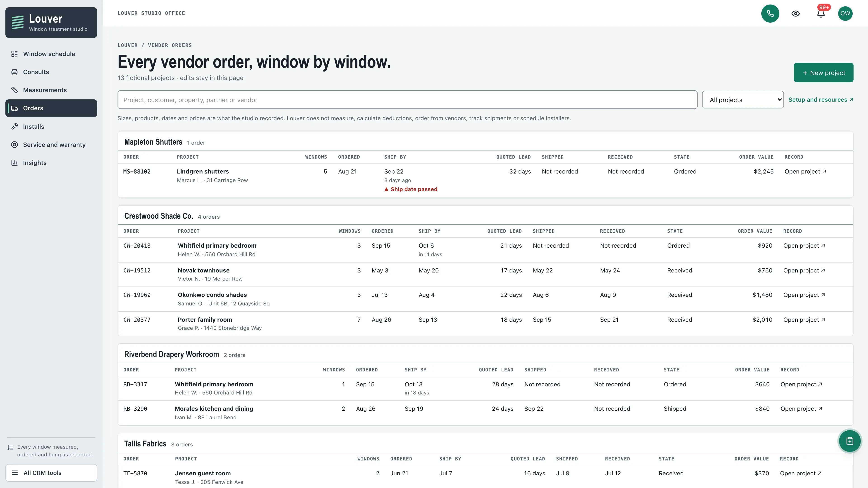Navigate to Installs
868x488 pixels.
pyautogui.click(x=51, y=127)
